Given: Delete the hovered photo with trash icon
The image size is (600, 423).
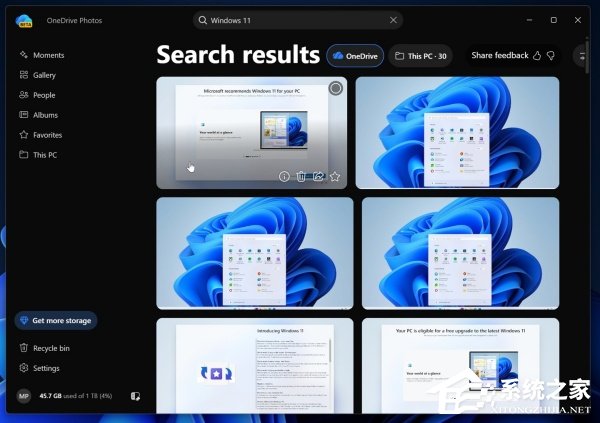Looking at the screenshot, I should [301, 176].
